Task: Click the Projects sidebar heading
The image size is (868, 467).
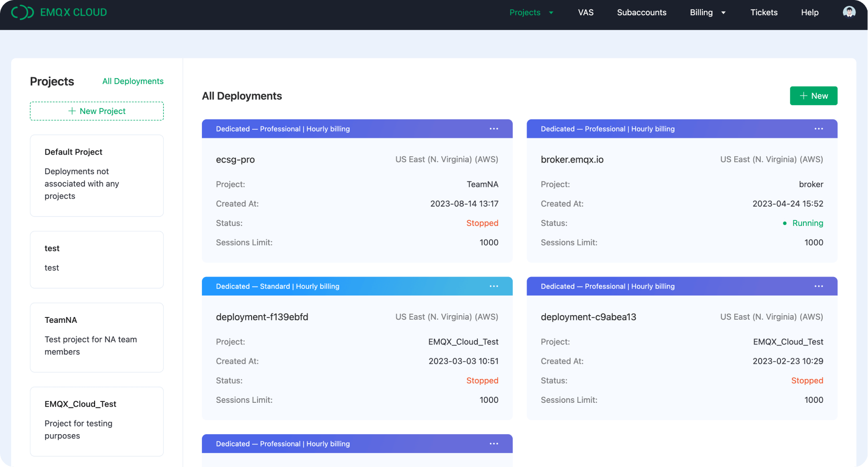Action: tap(52, 81)
